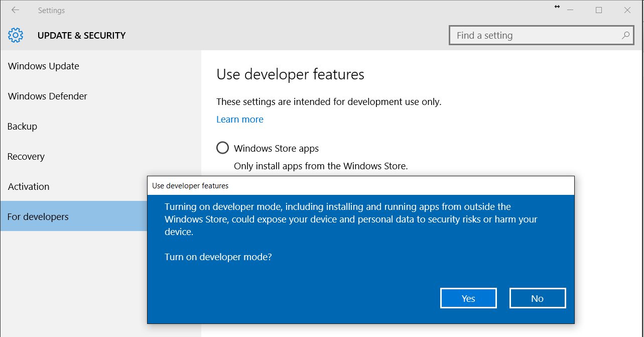Select the Windows Store apps radio button
Viewport: 644px width, 337px height.
click(222, 148)
